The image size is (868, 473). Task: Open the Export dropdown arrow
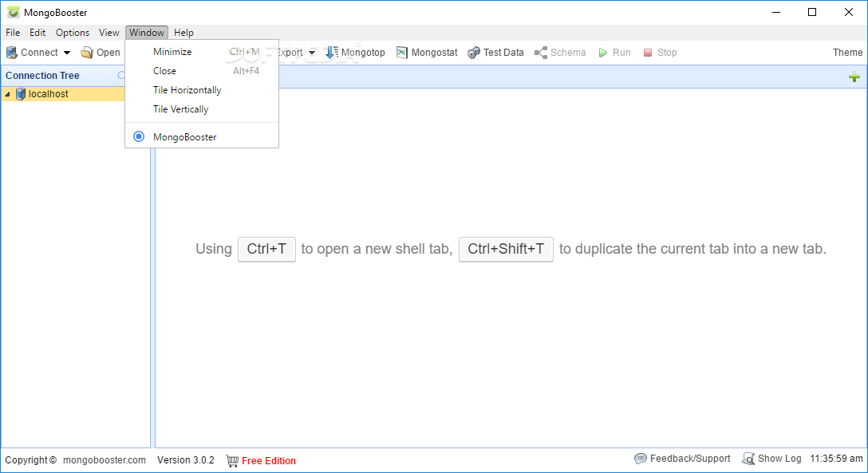312,53
